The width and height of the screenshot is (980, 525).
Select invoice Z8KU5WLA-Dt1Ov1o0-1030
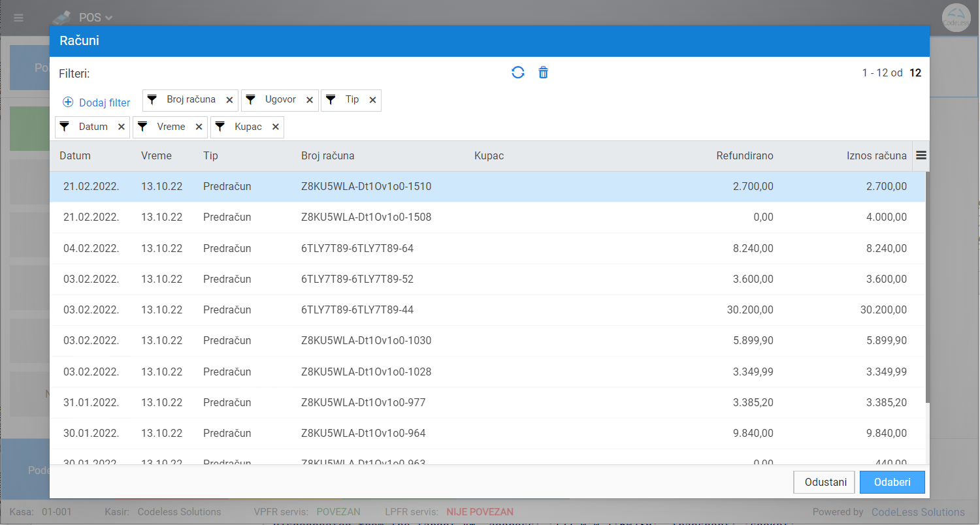[487, 341]
